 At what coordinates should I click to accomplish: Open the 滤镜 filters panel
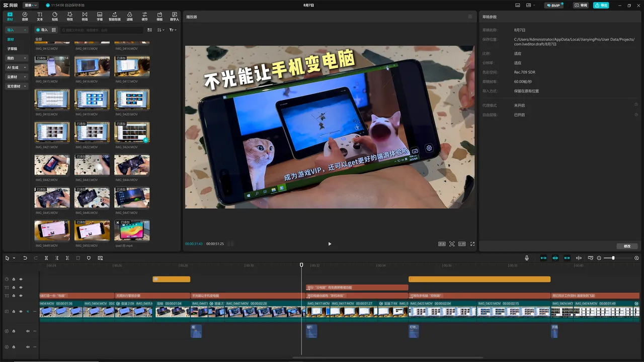130,17
